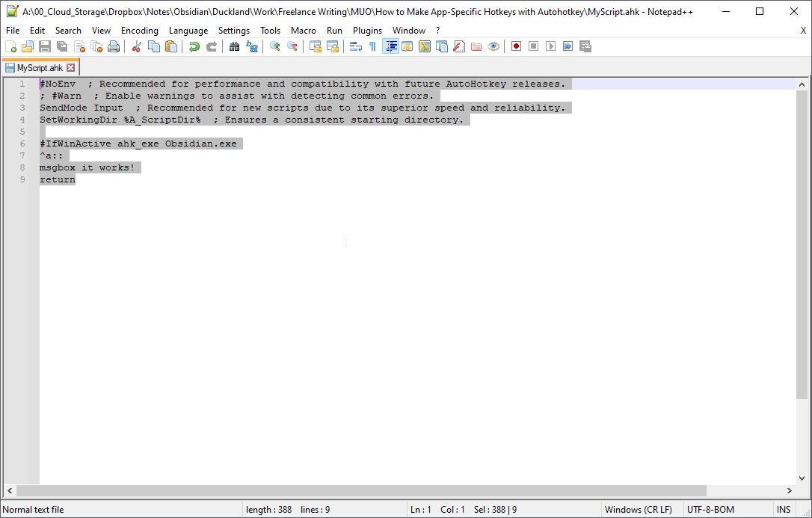Screen dimensions: 812x518
Task: Close document using menu bar X
Action: point(803,31)
